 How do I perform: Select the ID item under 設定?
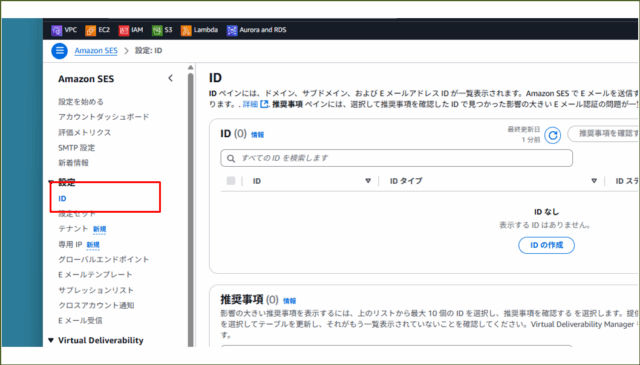(x=62, y=199)
